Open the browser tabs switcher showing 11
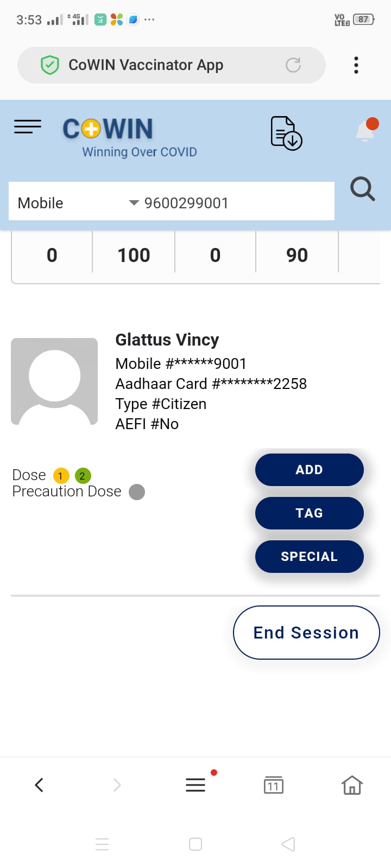The width and height of the screenshot is (391, 868). pyautogui.click(x=273, y=785)
